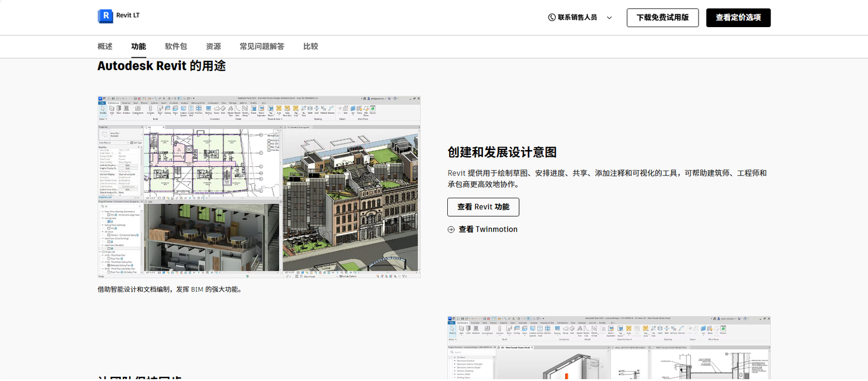The image size is (868, 381).
Task: Click the Revit LT product name text
Action: point(128,15)
